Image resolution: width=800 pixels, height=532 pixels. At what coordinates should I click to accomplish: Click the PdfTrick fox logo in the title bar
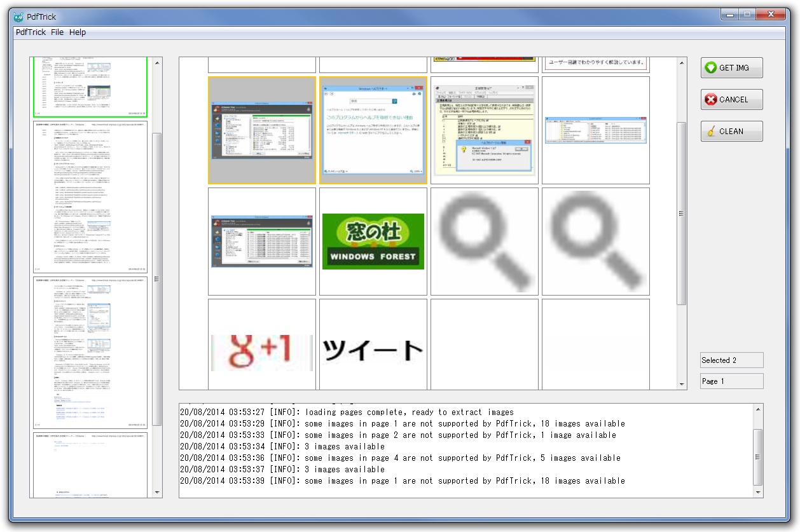(17, 17)
